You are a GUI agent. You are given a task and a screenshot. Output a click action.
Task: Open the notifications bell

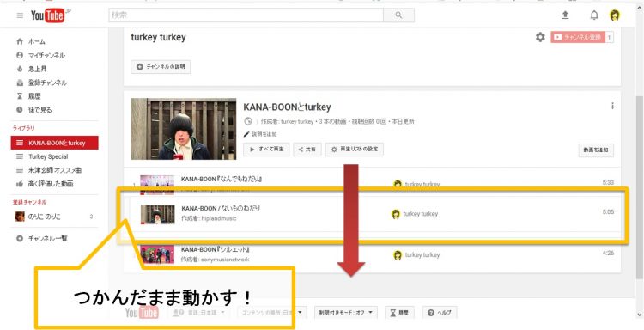[x=594, y=15]
